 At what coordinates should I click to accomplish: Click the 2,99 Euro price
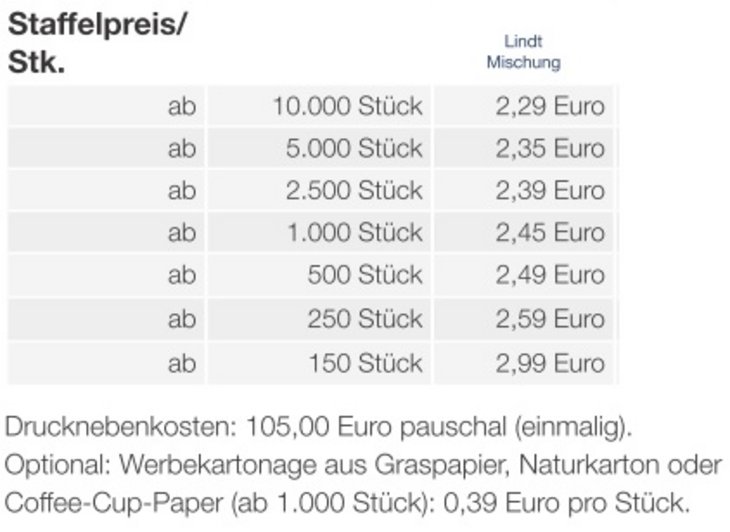point(550,362)
